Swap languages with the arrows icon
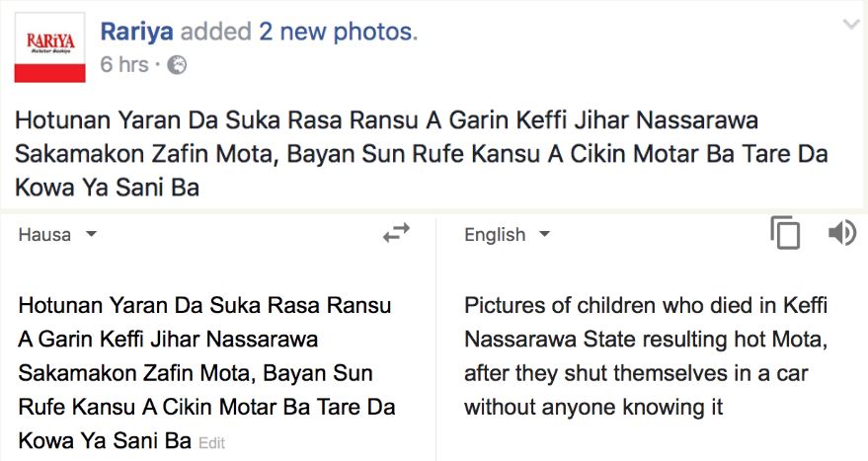 tap(396, 233)
